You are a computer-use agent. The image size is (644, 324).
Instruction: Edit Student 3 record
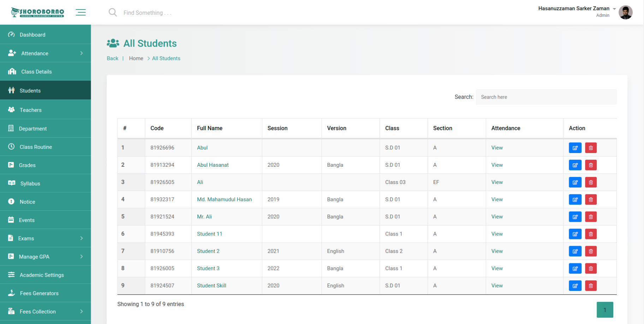click(575, 269)
